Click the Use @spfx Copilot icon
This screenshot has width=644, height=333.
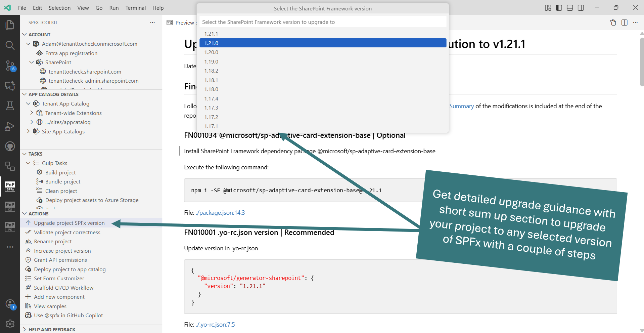28,315
